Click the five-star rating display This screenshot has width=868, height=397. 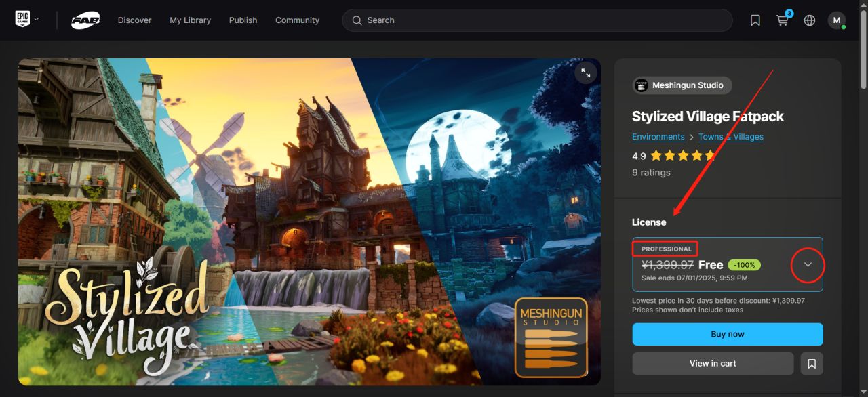683,156
